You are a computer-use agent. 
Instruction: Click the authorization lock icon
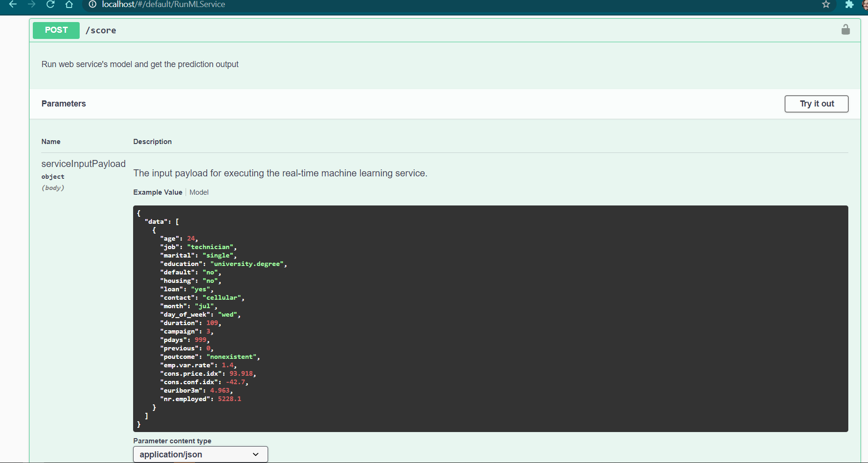[846, 30]
